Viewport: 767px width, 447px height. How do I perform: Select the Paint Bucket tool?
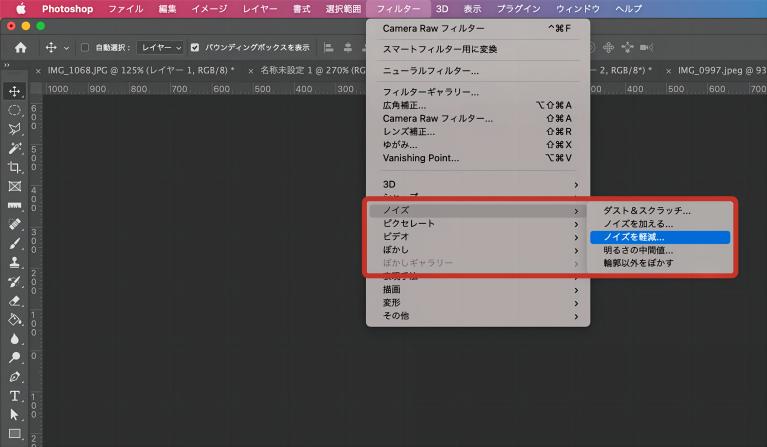click(15, 320)
